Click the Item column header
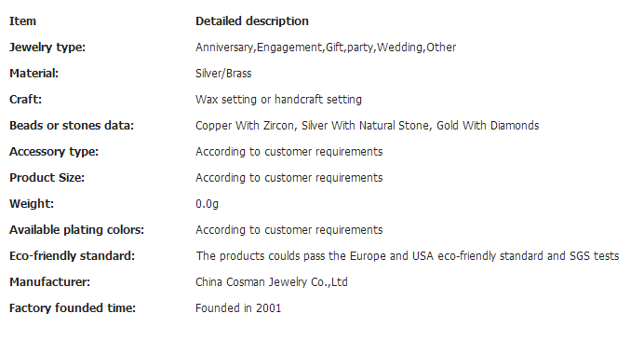The height and width of the screenshot is (341, 644). tap(22, 21)
